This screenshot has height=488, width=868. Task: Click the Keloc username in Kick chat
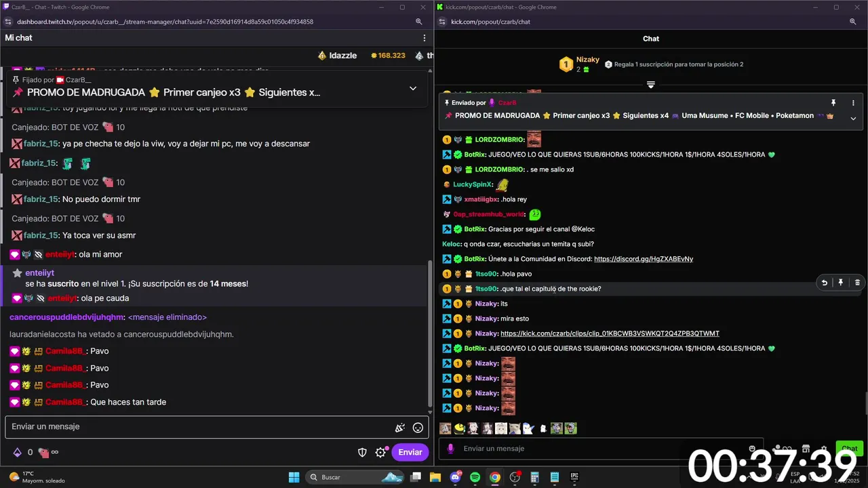451,244
